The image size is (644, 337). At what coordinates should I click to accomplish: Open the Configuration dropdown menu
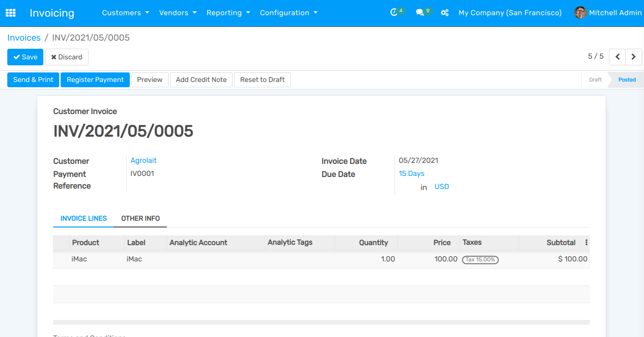click(x=288, y=13)
